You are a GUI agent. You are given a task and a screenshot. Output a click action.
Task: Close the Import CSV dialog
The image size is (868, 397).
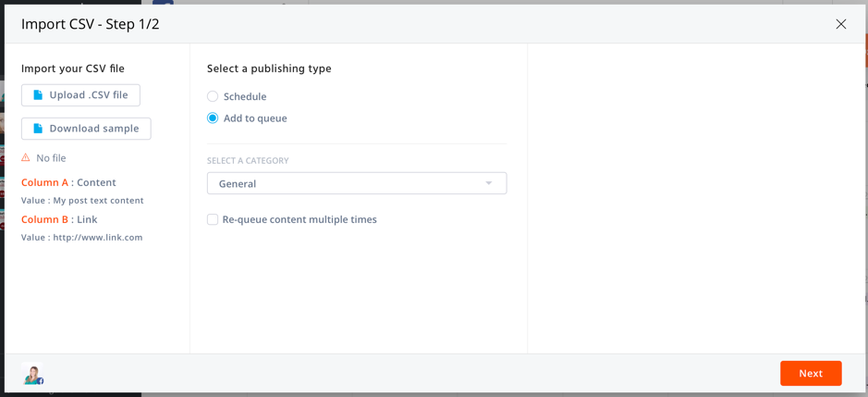[x=841, y=24]
